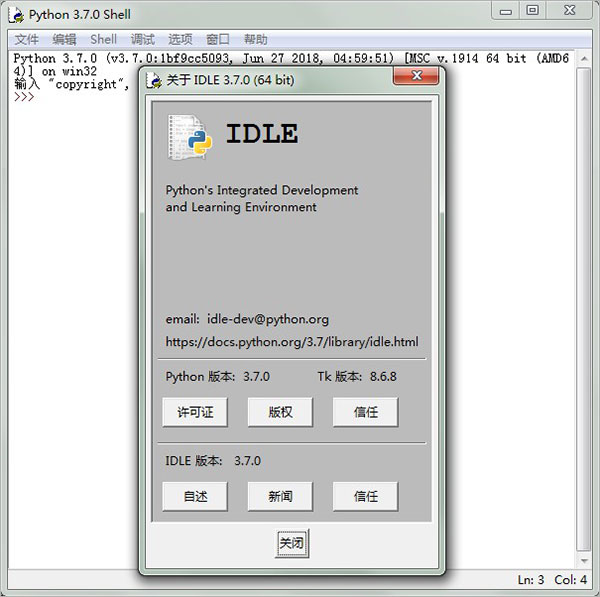
Task: Click the 关闭 button in About dialog
Action: click(292, 543)
